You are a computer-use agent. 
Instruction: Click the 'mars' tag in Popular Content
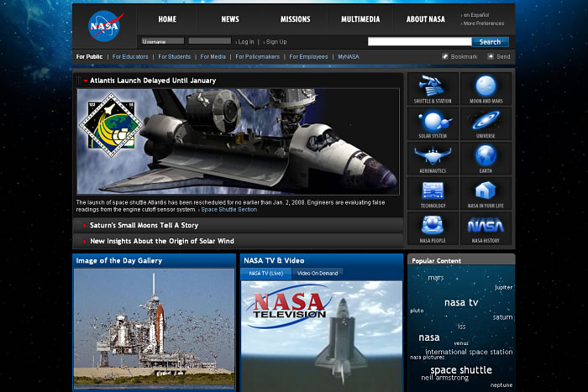pos(436,278)
